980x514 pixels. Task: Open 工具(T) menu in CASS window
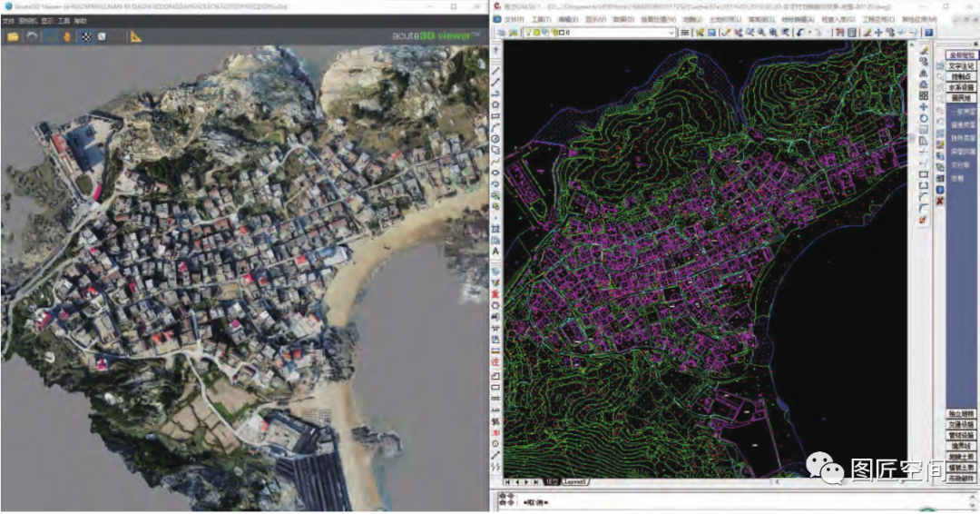541,19
